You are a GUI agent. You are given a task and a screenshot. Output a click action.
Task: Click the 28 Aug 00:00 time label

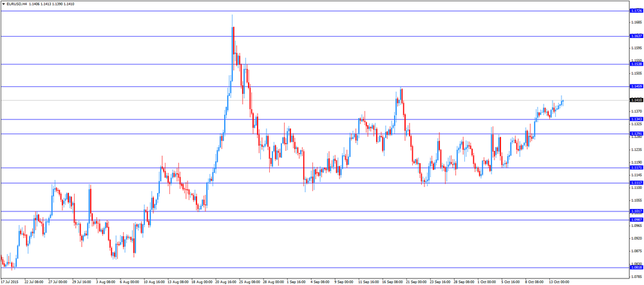pos(274,282)
